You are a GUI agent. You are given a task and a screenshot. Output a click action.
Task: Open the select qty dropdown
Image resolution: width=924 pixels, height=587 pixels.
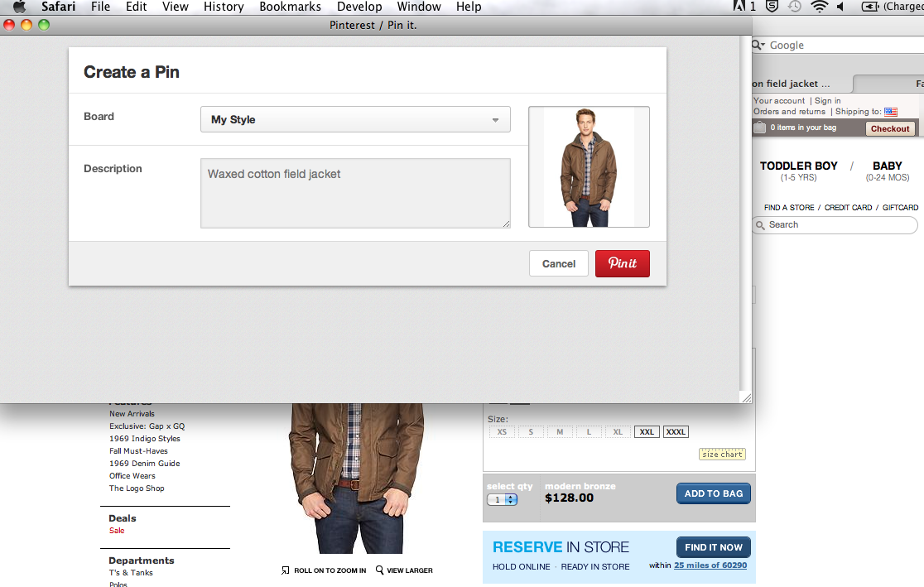pos(503,499)
